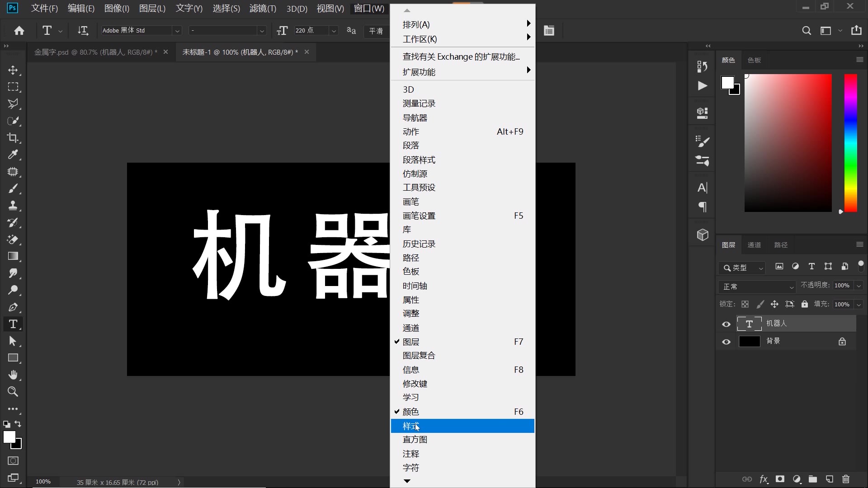Switch to the 通道 panel tab
The width and height of the screenshot is (868, 488).
click(754, 244)
